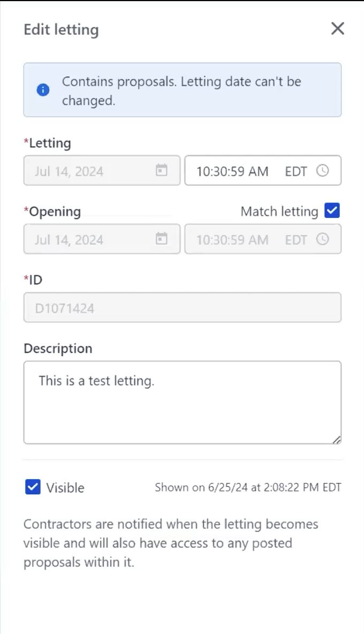Click the Opening time clock icon
Image resolution: width=364 pixels, height=634 pixels.
[x=322, y=239]
